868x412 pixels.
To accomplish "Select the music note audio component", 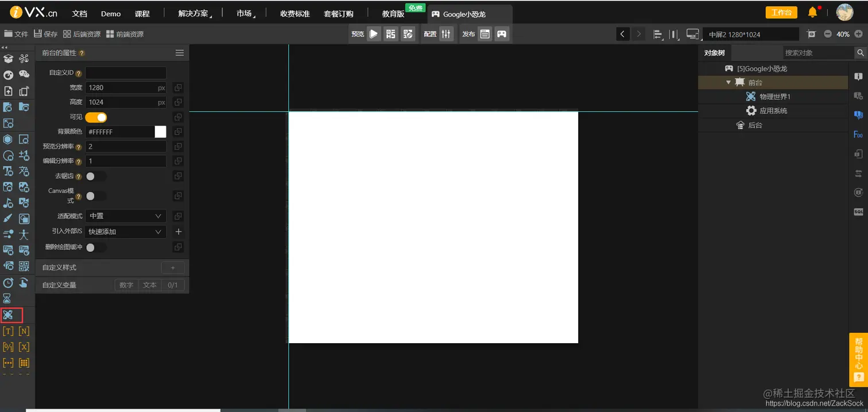I will coord(9,203).
